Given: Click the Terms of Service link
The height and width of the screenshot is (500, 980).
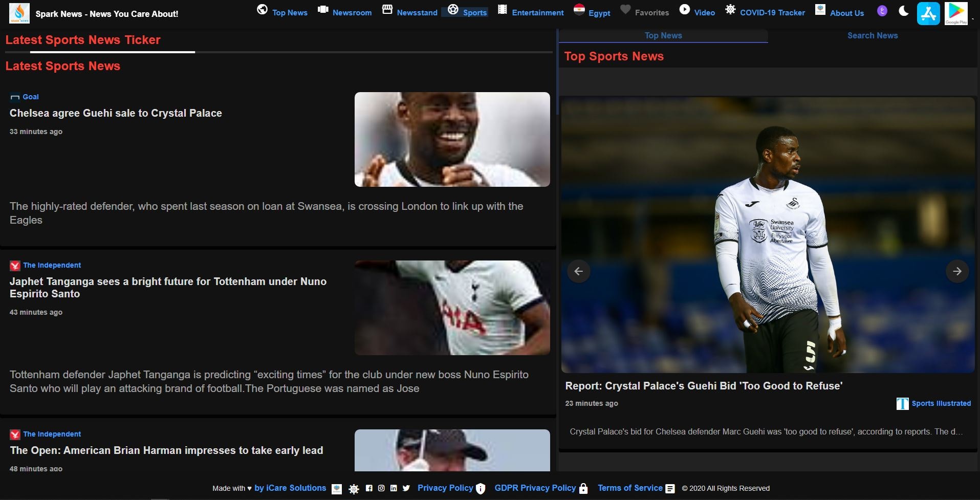Looking at the screenshot, I should tap(630, 488).
